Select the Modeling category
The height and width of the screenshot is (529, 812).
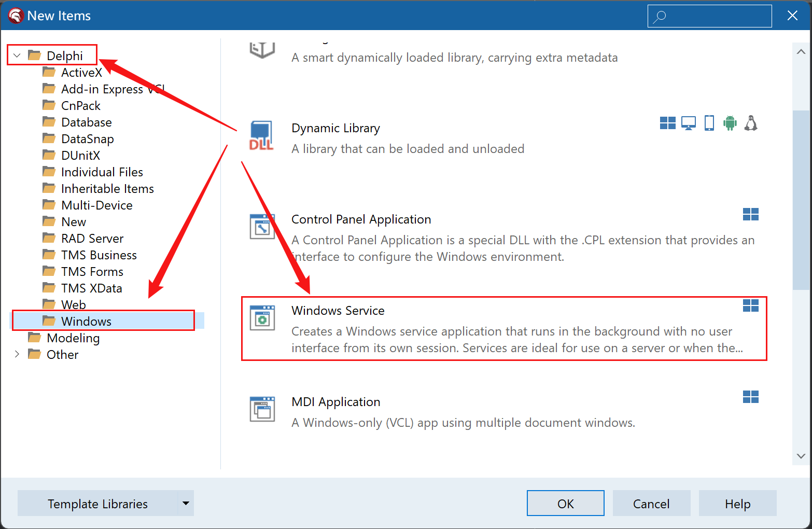click(x=73, y=338)
